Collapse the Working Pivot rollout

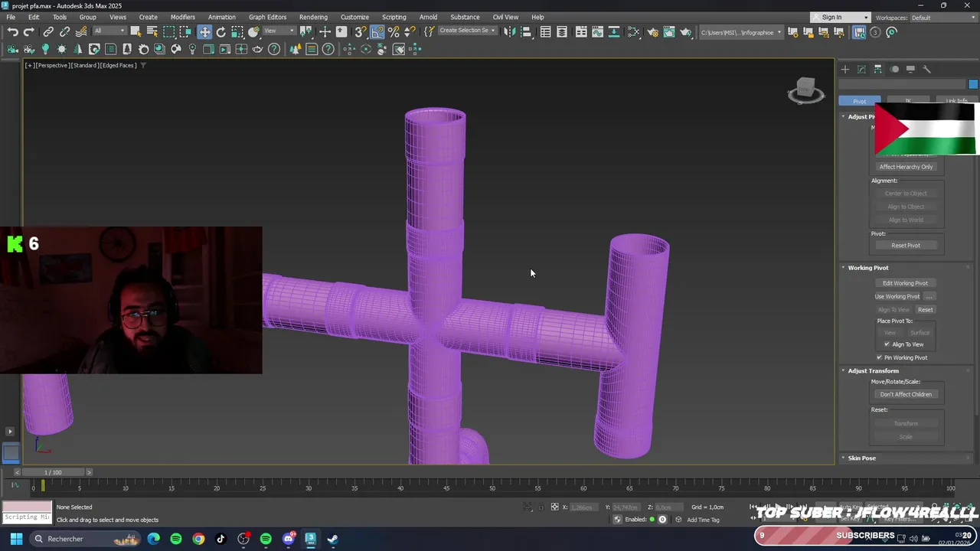[x=867, y=268]
